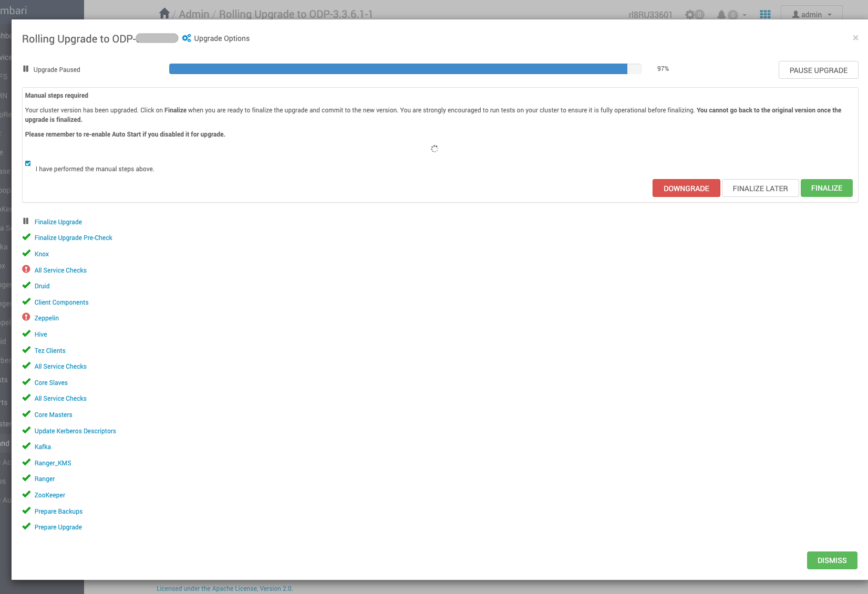Expand the Ranger_KMS upgrade group
The image size is (868, 594).
click(53, 463)
